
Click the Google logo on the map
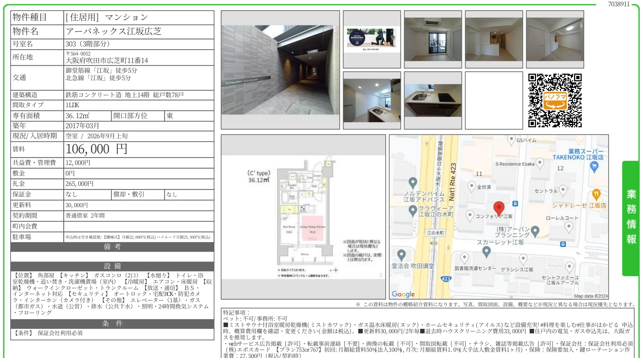click(x=403, y=294)
